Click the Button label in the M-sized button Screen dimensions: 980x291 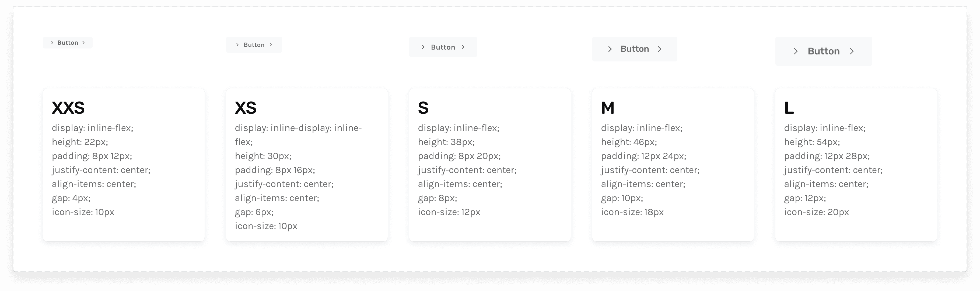click(635, 49)
